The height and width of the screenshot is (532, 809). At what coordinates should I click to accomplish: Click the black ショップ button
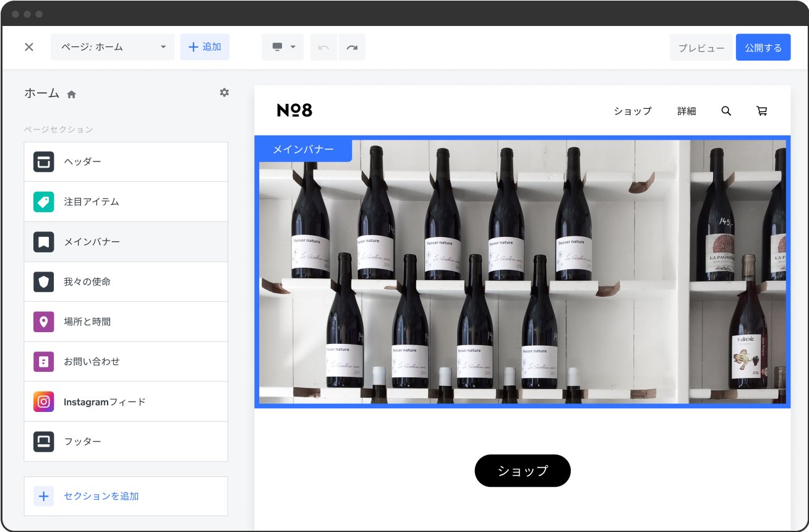click(x=523, y=471)
